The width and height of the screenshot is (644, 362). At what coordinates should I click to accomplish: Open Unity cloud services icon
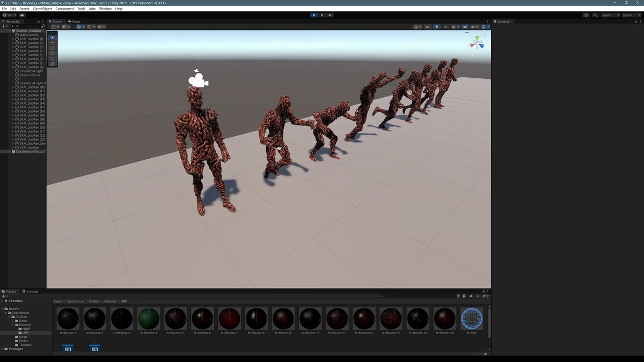[x=22, y=15]
